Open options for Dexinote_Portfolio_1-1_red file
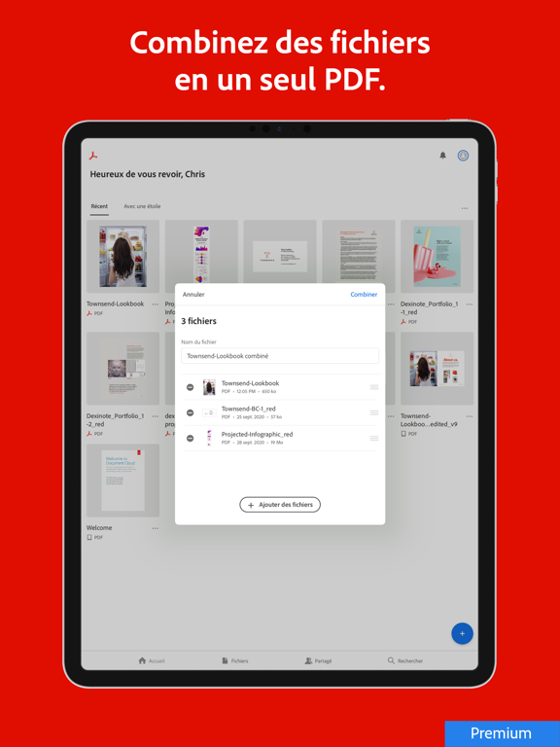The width and height of the screenshot is (560, 747). pyautogui.click(x=469, y=303)
